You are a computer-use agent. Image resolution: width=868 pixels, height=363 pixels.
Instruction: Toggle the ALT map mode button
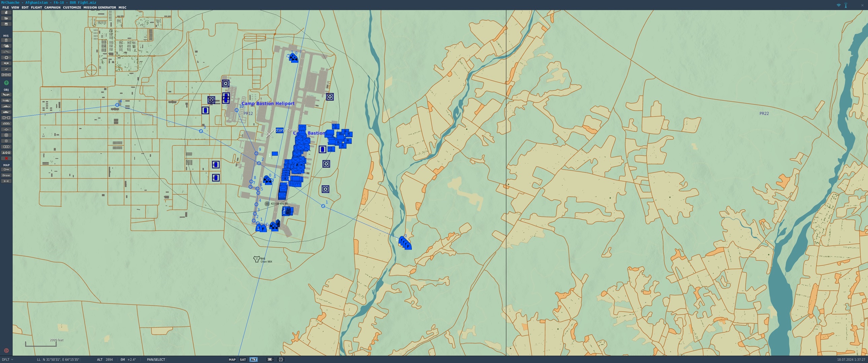(x=253, y=360)
